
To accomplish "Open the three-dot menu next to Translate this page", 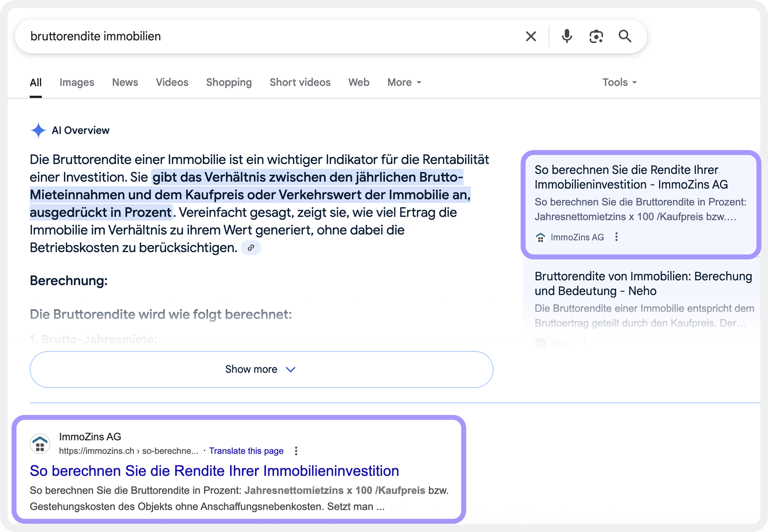I will pyautogui.click(x=296, y=451).
